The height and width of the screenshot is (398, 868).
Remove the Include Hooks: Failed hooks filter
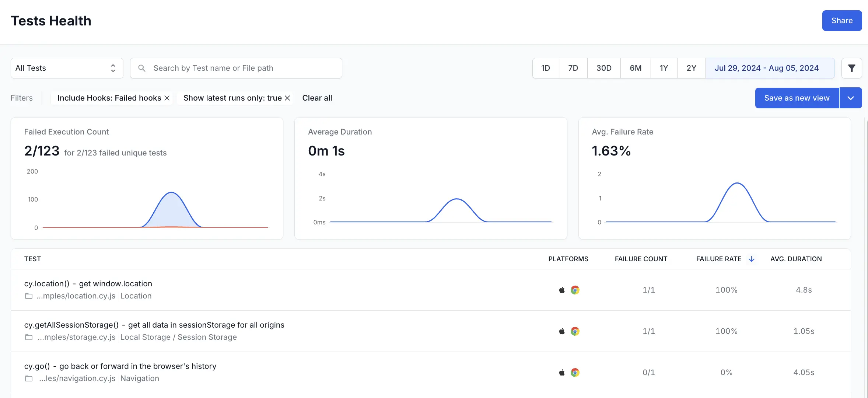167,98
